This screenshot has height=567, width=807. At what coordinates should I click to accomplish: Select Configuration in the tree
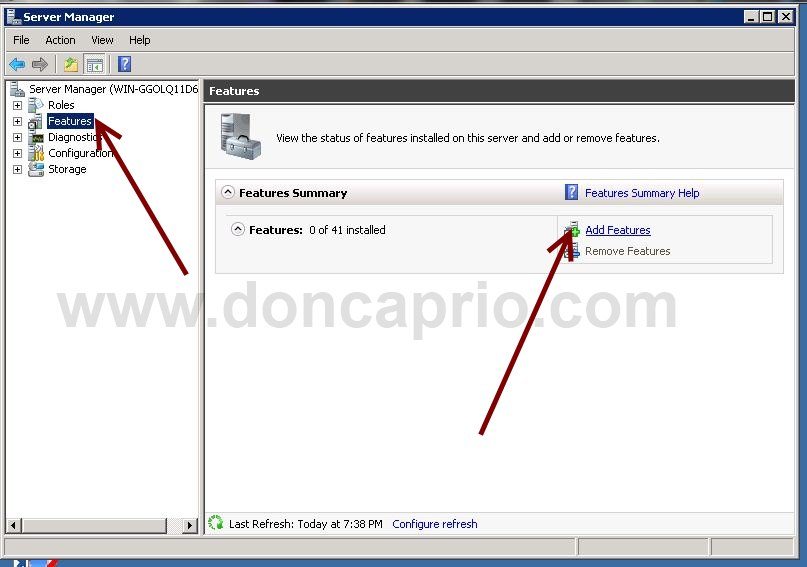(80, 153)
